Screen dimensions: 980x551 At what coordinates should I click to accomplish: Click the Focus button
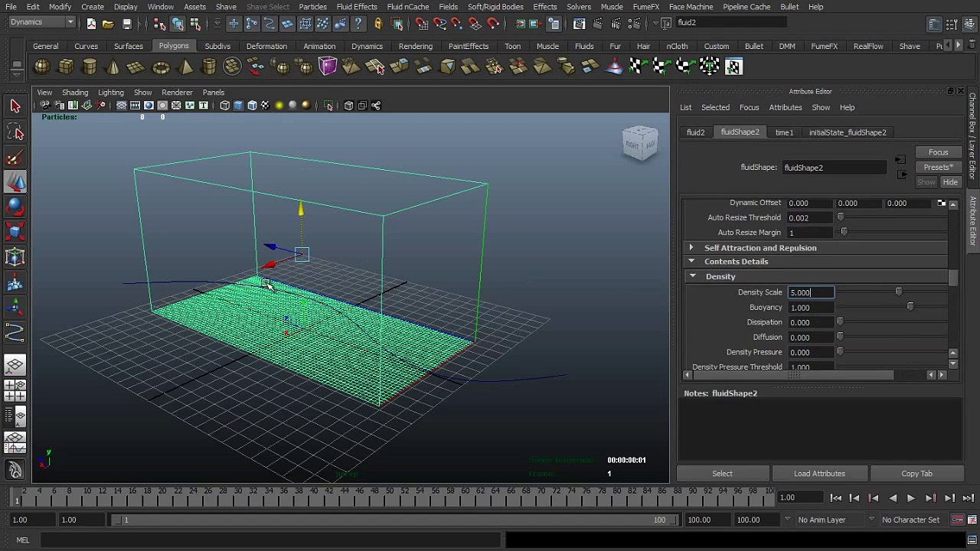(938, 152)
